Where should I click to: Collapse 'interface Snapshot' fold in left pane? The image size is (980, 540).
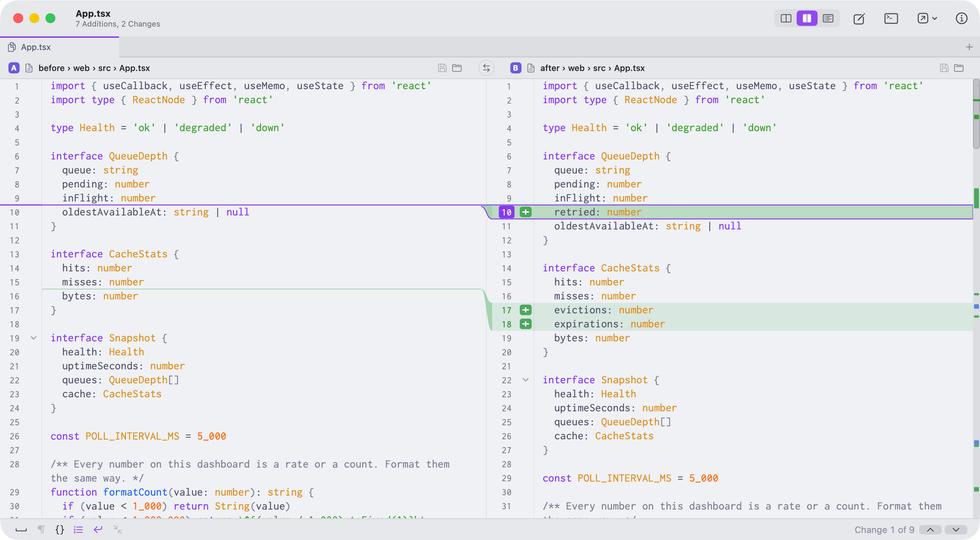point(34,338)
